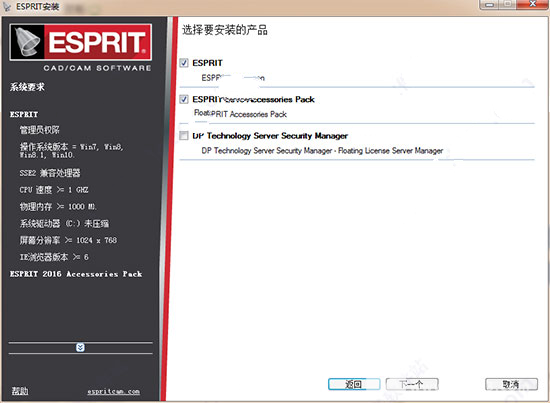Enable DP Technology Server Security Manager checkbox
Viewport: 550px width, 403px height.
pyautogui.click(x=184, y=136)
